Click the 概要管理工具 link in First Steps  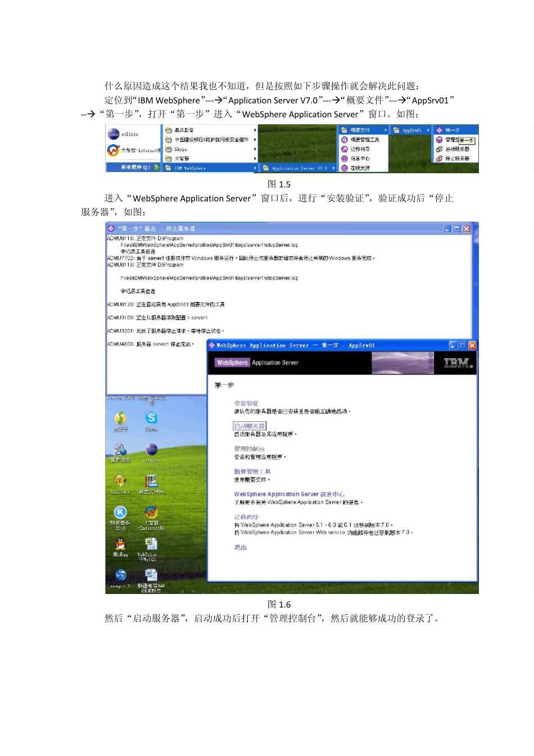(x=252, y=471)
